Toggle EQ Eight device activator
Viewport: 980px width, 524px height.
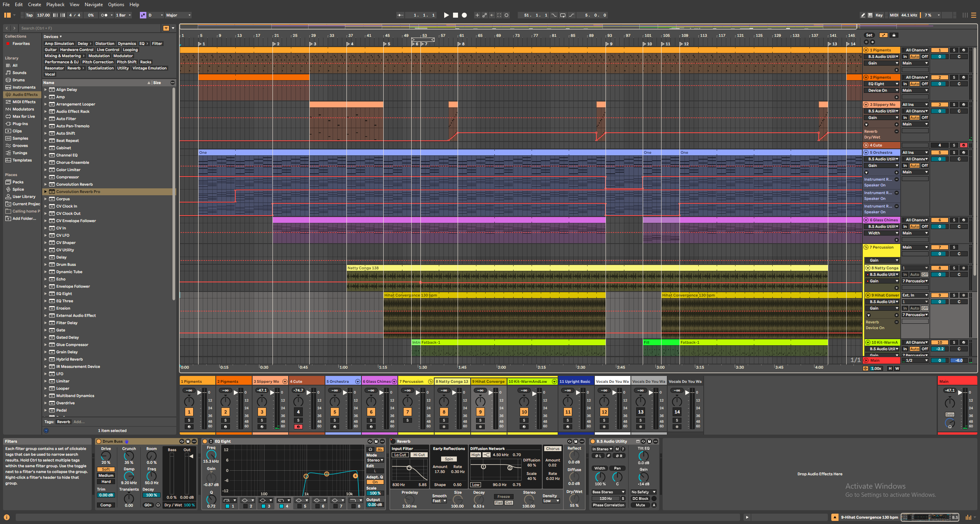coord(205,442)
